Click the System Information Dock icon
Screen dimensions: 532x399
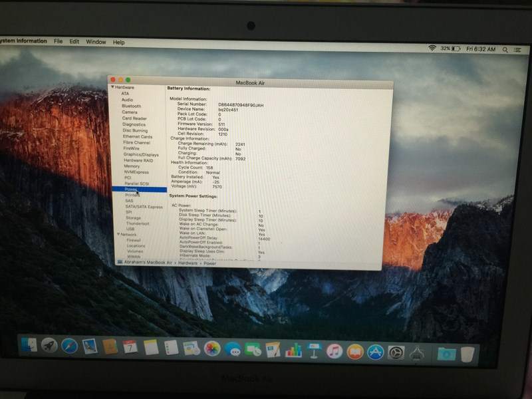[x=417, y=354]
